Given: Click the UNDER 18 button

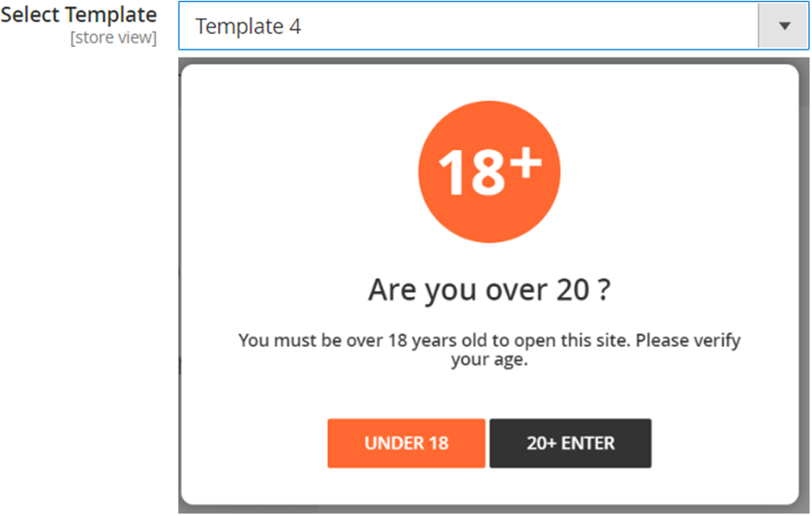Looking at the screenshot, I should (x=406, y=443).
